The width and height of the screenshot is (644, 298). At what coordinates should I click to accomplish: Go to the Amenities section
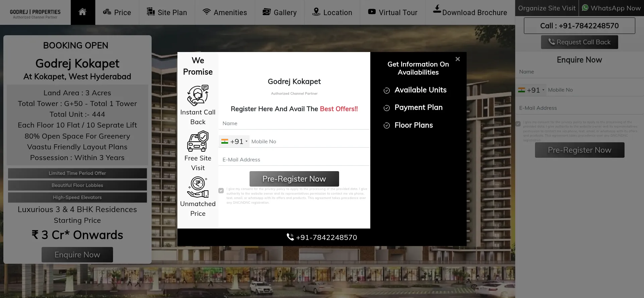tap(225, 12)
